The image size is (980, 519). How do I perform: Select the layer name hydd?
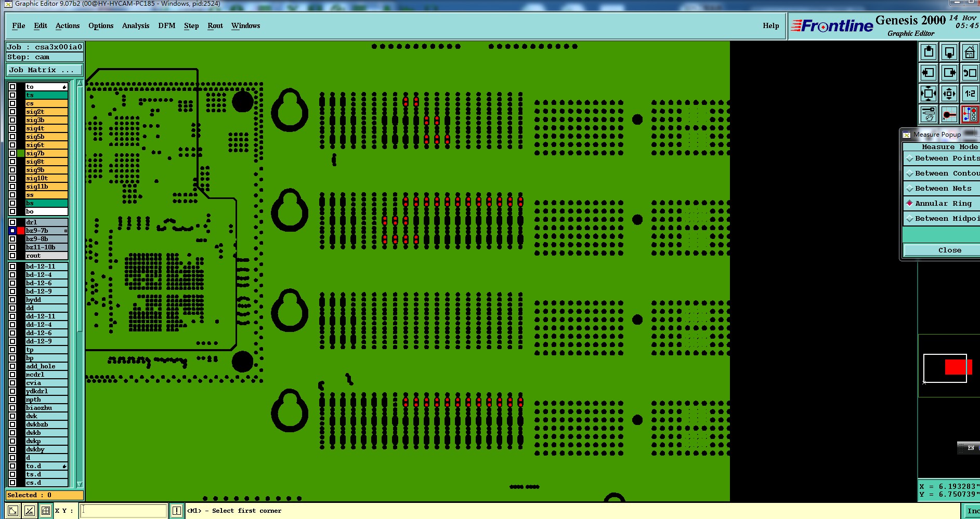47,300
